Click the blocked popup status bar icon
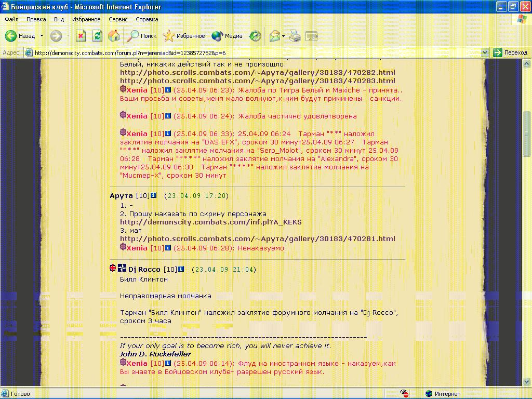The image size is (532, 399). coord(404,394)
